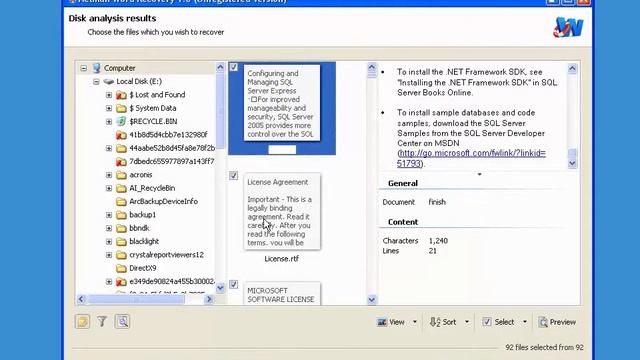
Task: Click the $ Lost and Found folder icon
Action: coord(121,95)
